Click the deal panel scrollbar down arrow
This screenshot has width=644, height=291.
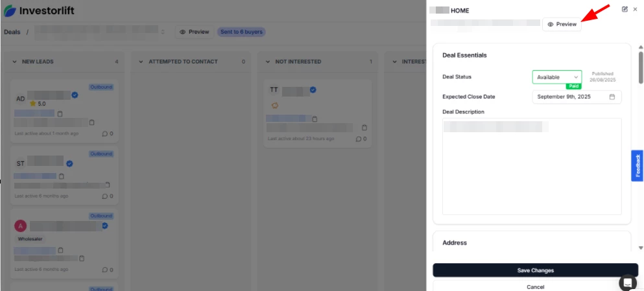(x=640, y=248)
